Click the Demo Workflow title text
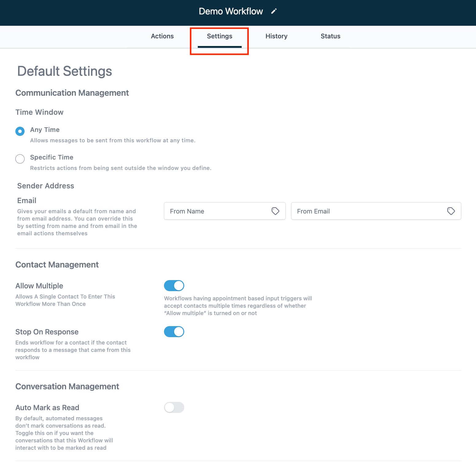 pyautogui.click(x=231, y=11)
